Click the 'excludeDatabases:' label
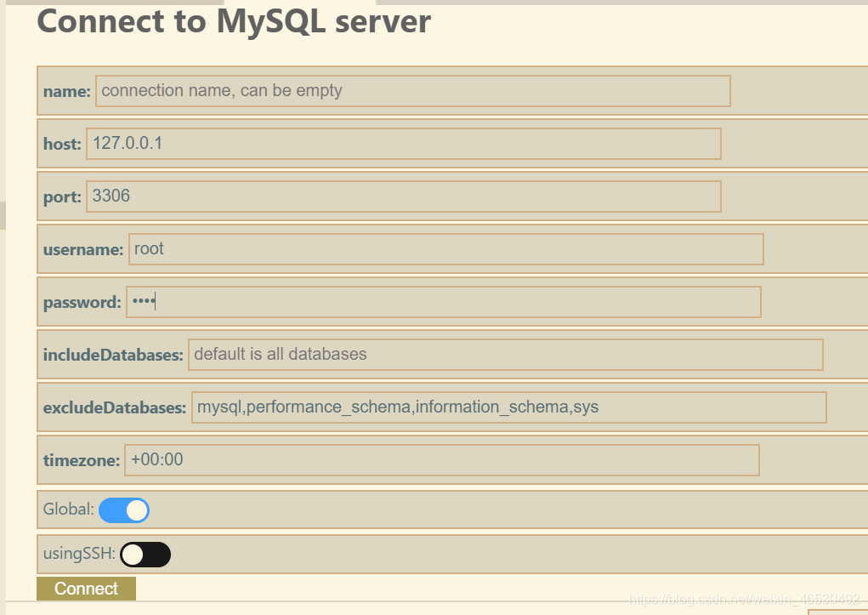 115,407
